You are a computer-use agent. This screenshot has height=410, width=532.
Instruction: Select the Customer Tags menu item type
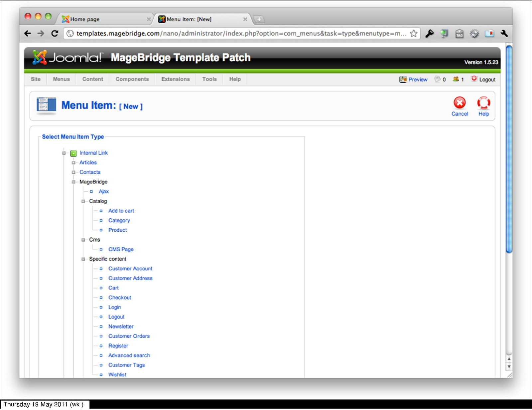coord(126,365)
